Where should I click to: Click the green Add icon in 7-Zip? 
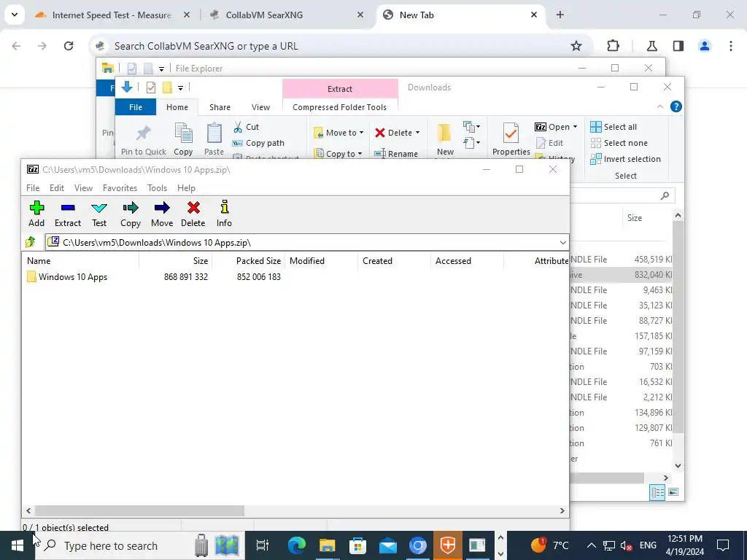[x=36, y=208]
